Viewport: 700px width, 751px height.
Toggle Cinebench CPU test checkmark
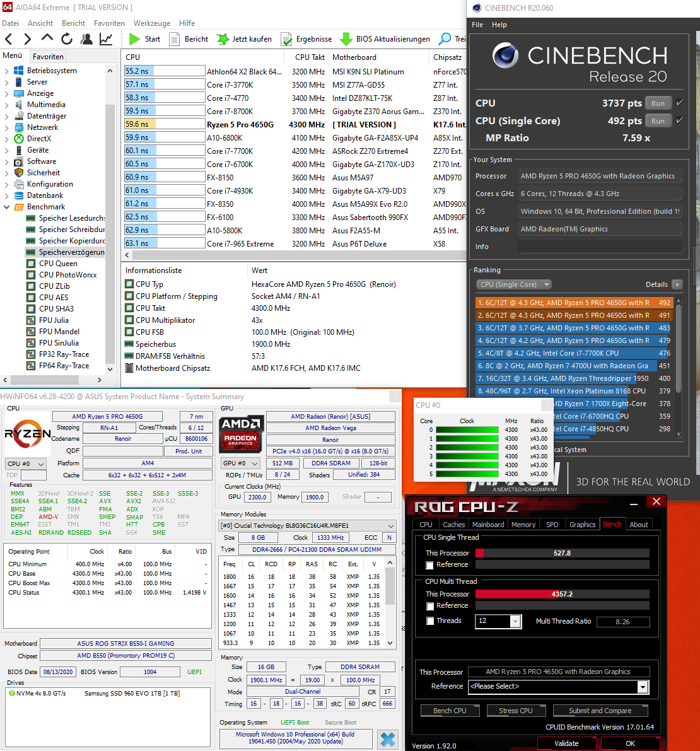tap(679, 103)
